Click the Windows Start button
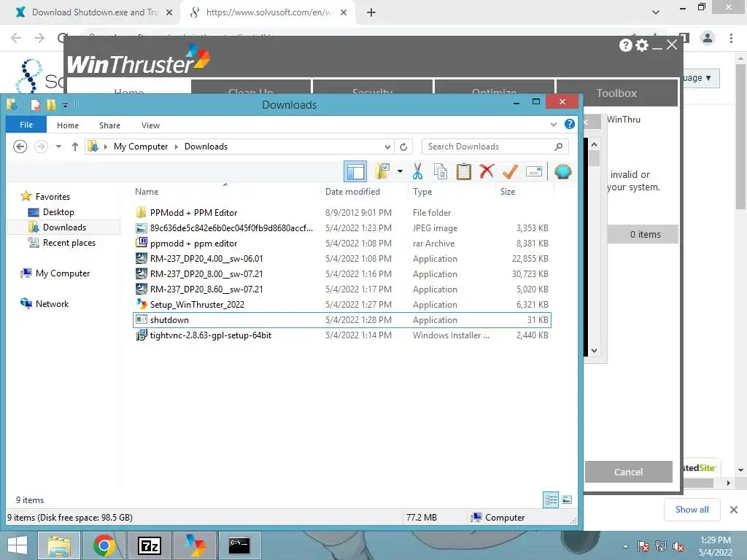This screenshot has width=747, height=560. pyautogui.click(x=18, y=545)
